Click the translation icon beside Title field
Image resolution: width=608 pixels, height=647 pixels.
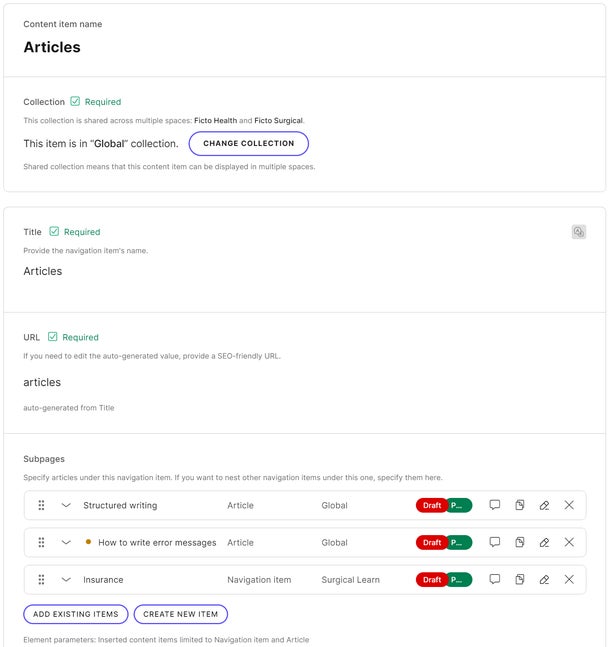[579, 231]
